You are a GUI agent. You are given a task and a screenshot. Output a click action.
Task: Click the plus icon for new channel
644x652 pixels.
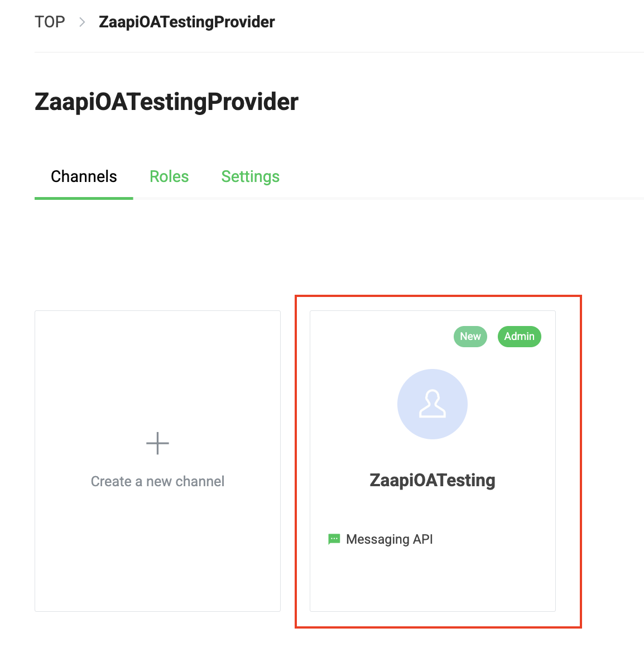[157, 443]
